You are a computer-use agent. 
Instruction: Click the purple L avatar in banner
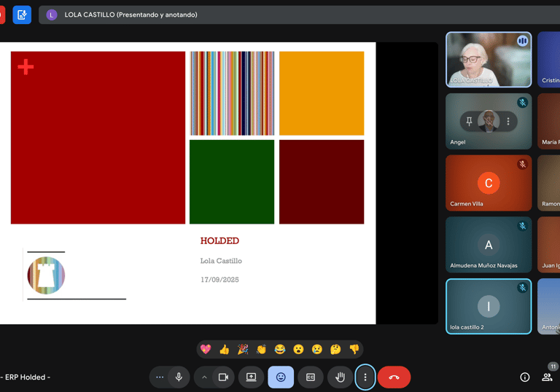point(52,15)
